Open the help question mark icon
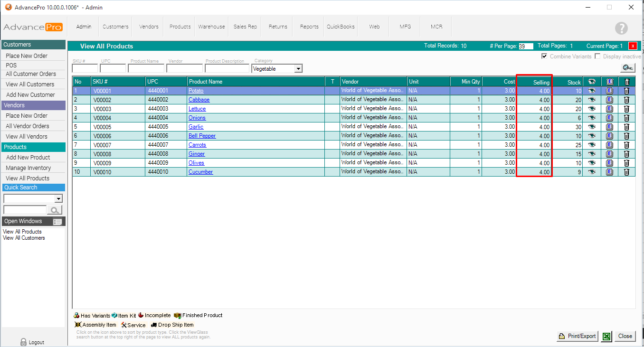The height and width of the screenshot is (347, 644). [621, 28]
